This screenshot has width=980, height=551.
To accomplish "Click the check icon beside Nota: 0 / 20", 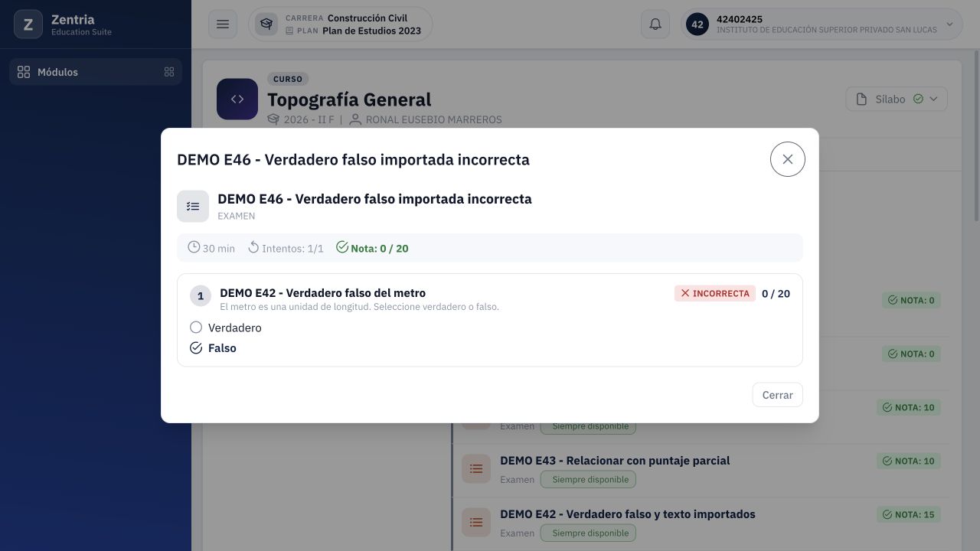I will (342, 247).
